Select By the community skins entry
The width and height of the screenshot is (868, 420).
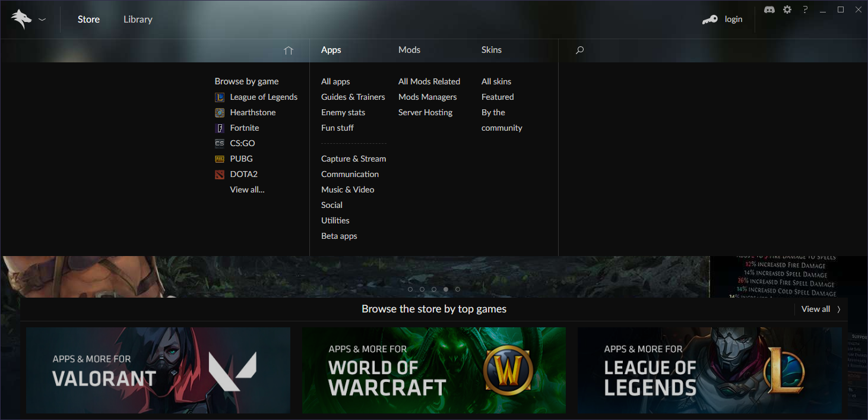point(502,120)
